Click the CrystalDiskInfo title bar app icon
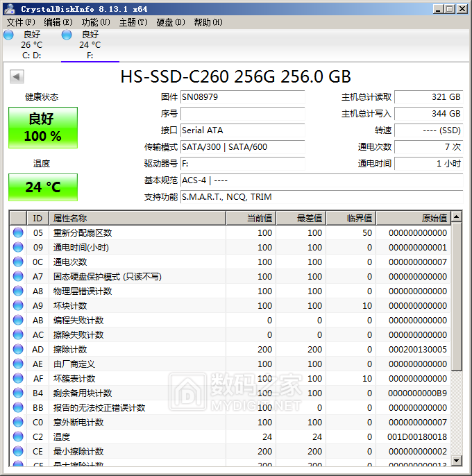 click(10, 9)
